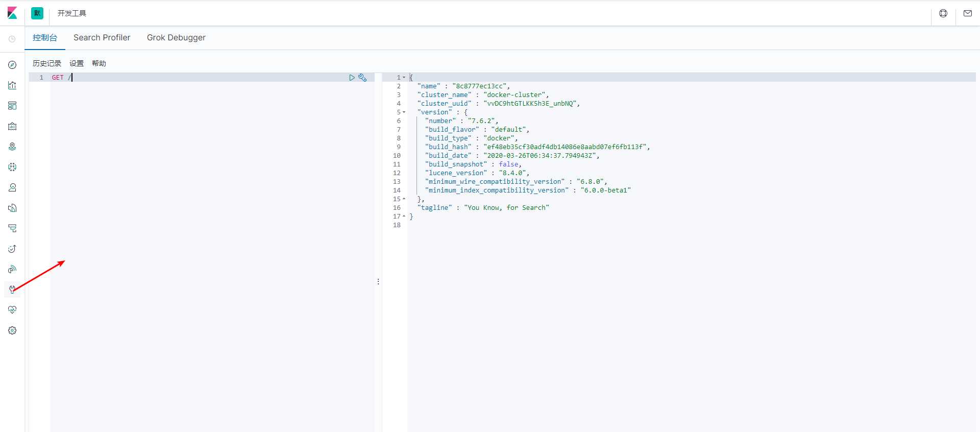This screenshot has height=432, width=980.
Task: Collapse the "version" object fold at line 5
Action: click(404, 112)
